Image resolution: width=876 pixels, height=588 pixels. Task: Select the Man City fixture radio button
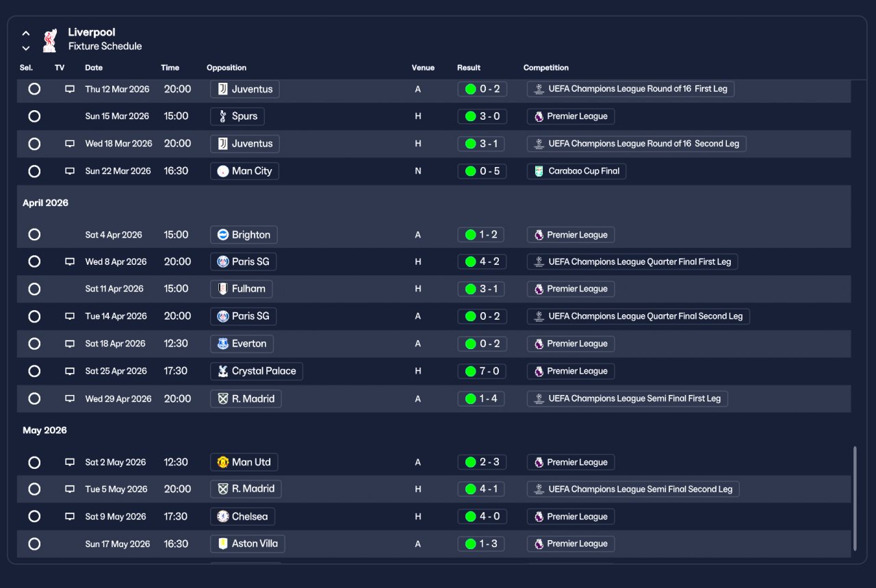(x=34, y=171)
